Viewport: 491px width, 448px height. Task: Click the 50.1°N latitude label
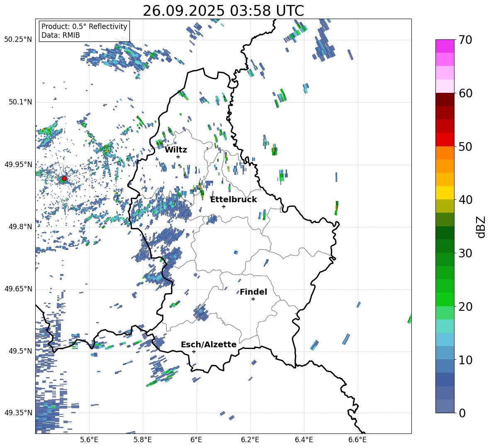tap(20, 102)
